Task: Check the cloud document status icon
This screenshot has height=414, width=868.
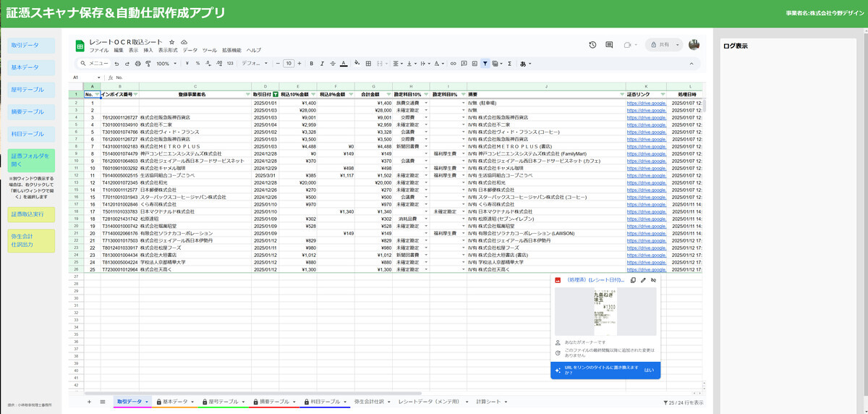Action: click(184, 42)
